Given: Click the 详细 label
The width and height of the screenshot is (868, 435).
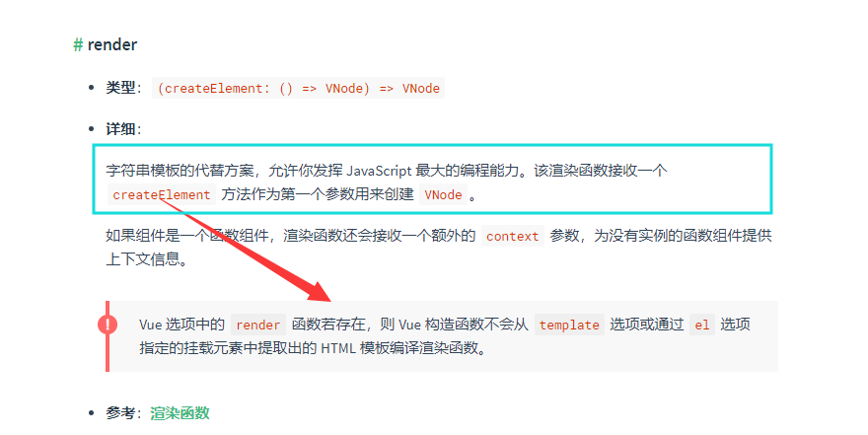Looking at the screenshot, I should (x=120, y=129).
